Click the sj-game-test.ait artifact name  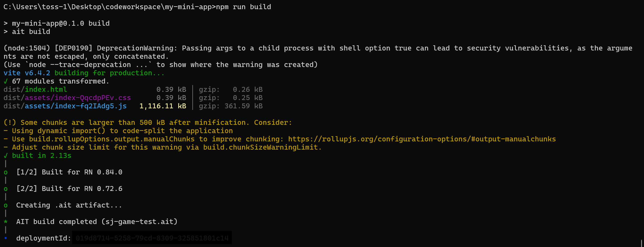point(139,222)
